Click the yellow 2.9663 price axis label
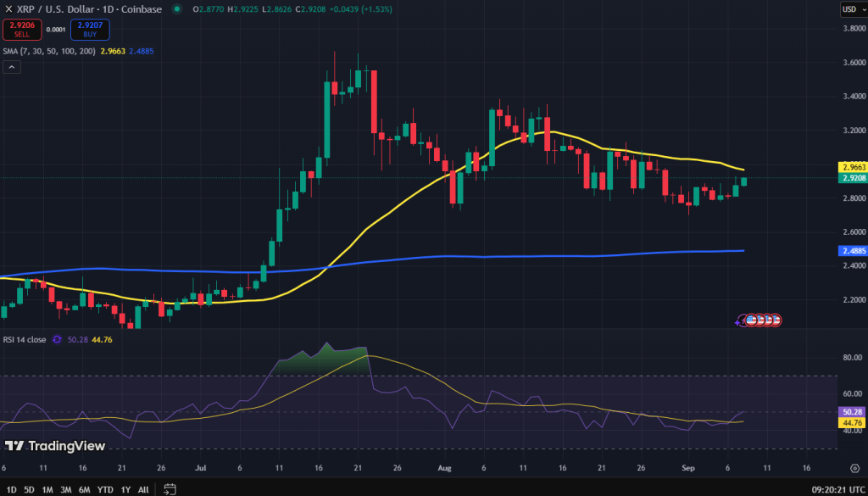The image size is (868, 496). tap(853, 167)
